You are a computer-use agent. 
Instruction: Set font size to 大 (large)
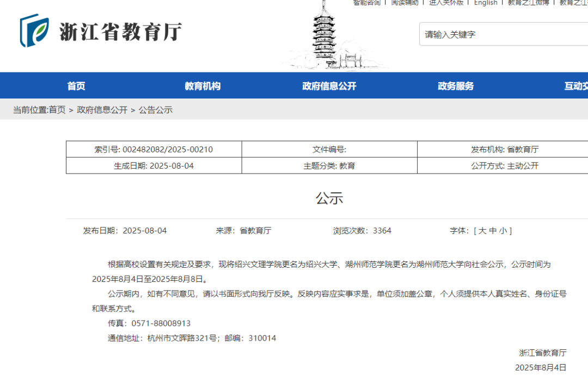pyautogui.click(x=482, y=231)
